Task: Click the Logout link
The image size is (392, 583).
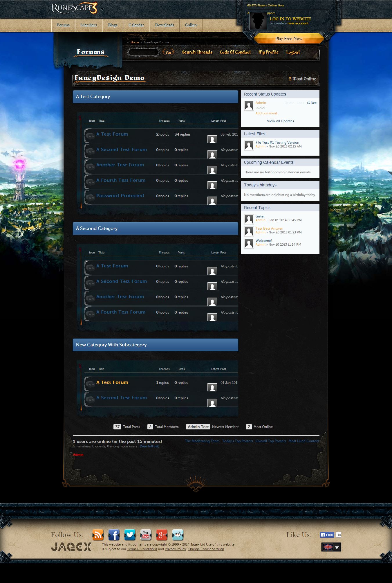Action: coord(293,52)
